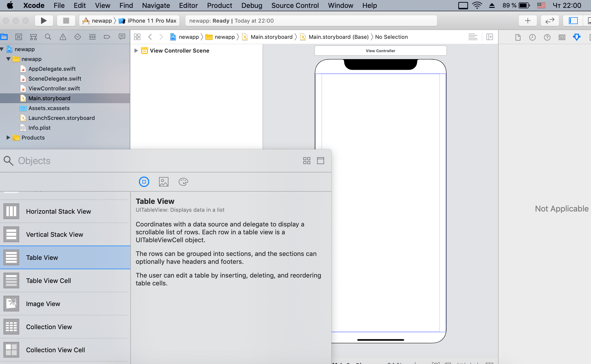Choose the newapp scheme in toolbar
This screenshot has height=364, width=591.
[97, 21]
